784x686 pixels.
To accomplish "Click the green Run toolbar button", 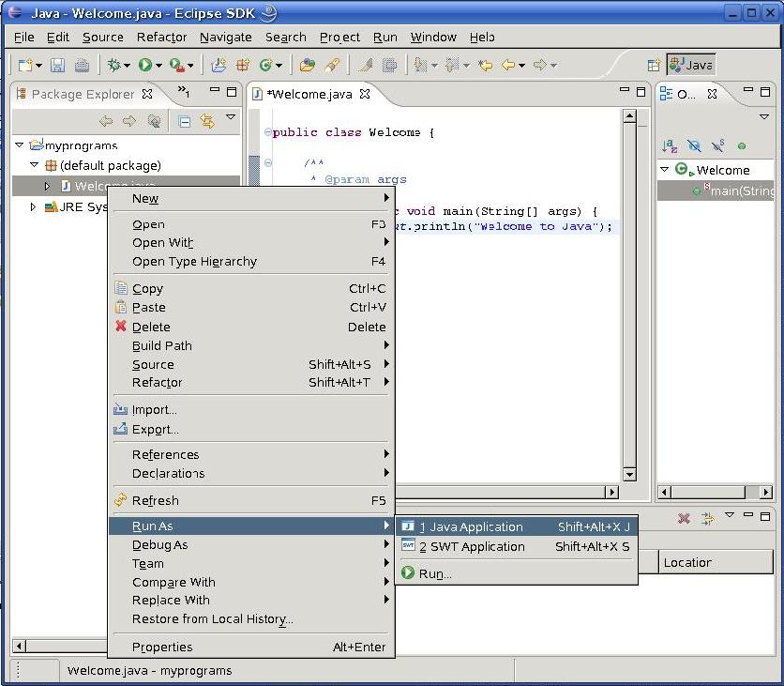I will (x=145, y=65).
